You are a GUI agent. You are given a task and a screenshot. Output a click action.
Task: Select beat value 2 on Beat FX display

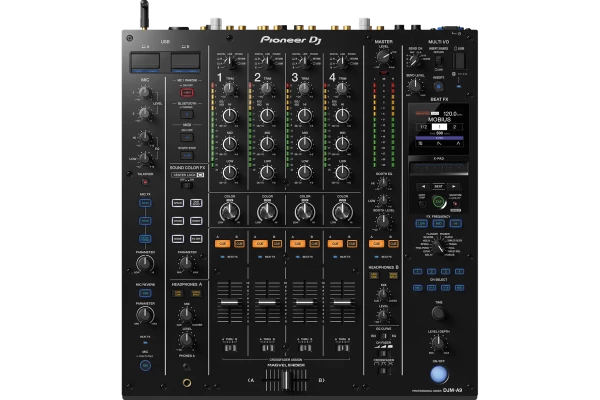(454, 127)
